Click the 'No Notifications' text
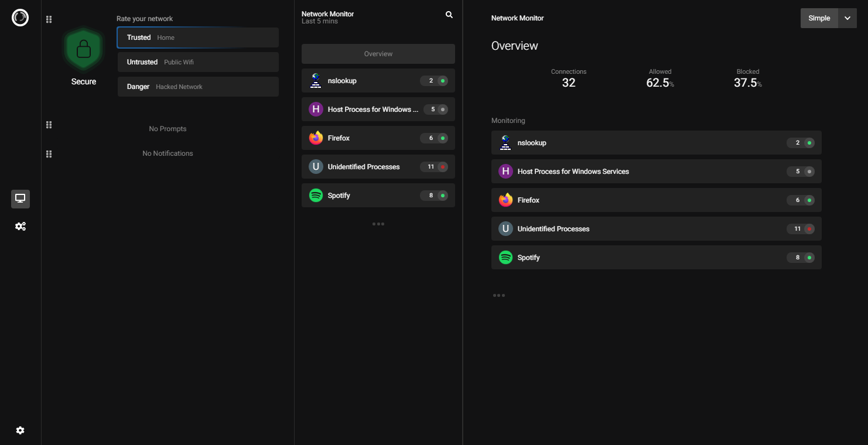Viewport: 868px width, 445px height. click(168, 153)
